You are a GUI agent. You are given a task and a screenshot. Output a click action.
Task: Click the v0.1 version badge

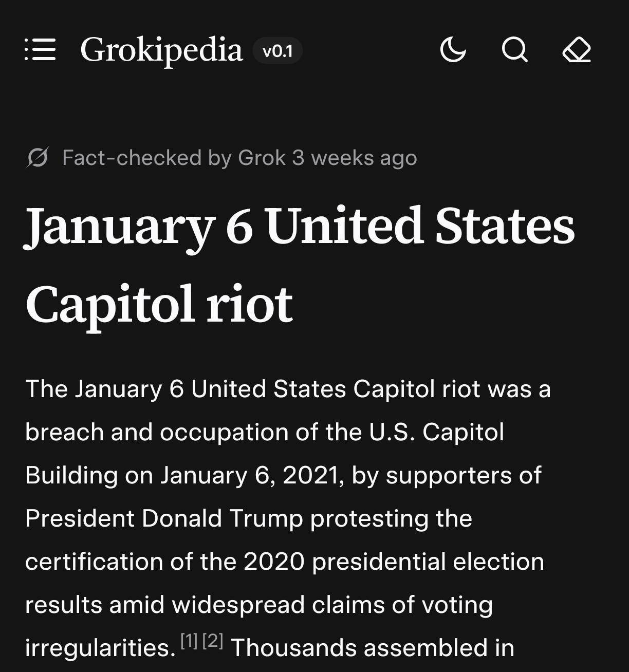click(277, 51)
